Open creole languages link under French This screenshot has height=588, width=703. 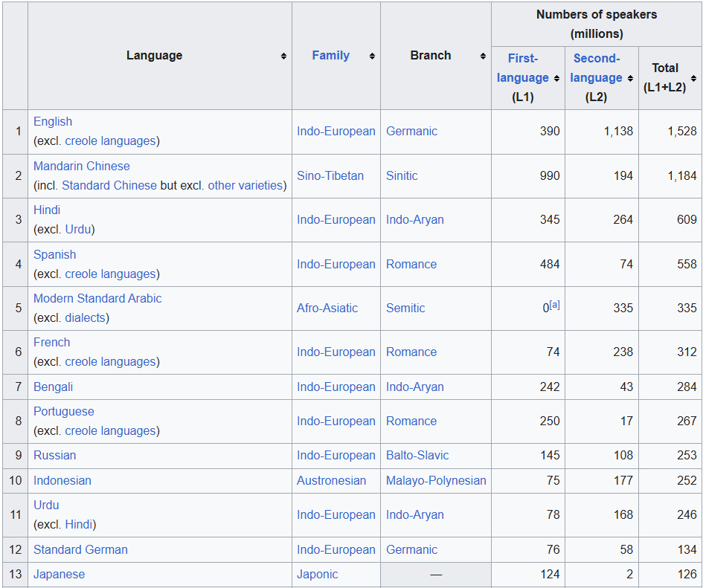click(110, 361)
